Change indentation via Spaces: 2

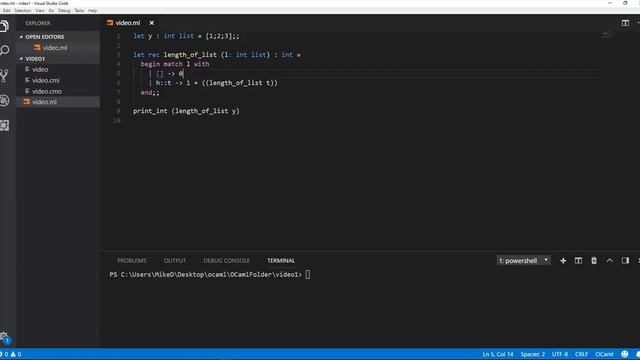(532, 354)
